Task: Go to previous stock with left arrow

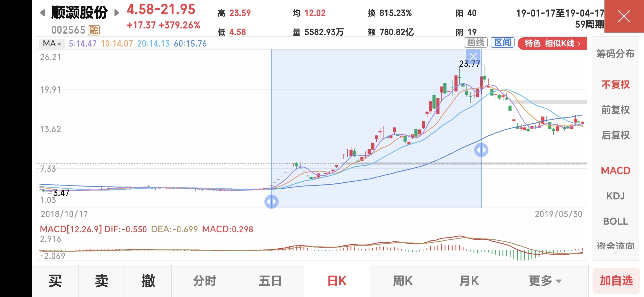Action: pyautogui.click(x=43, y=13)
